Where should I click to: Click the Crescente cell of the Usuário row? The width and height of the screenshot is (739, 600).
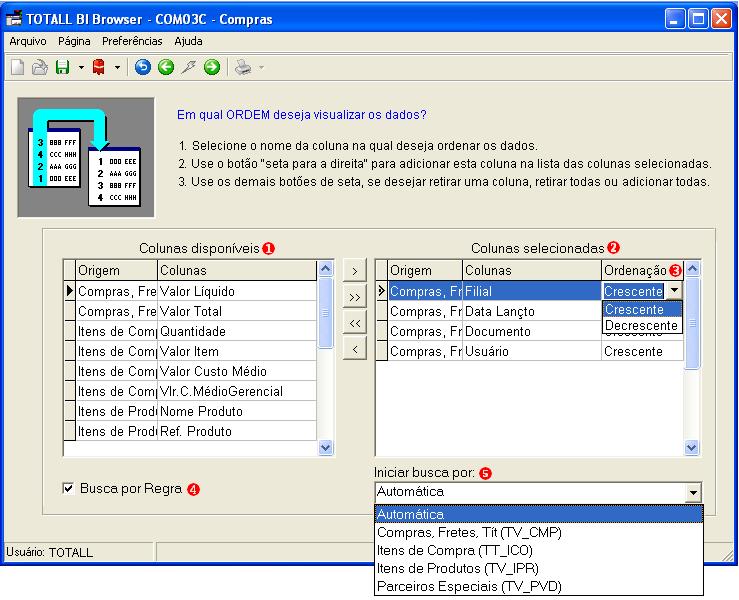642,351
